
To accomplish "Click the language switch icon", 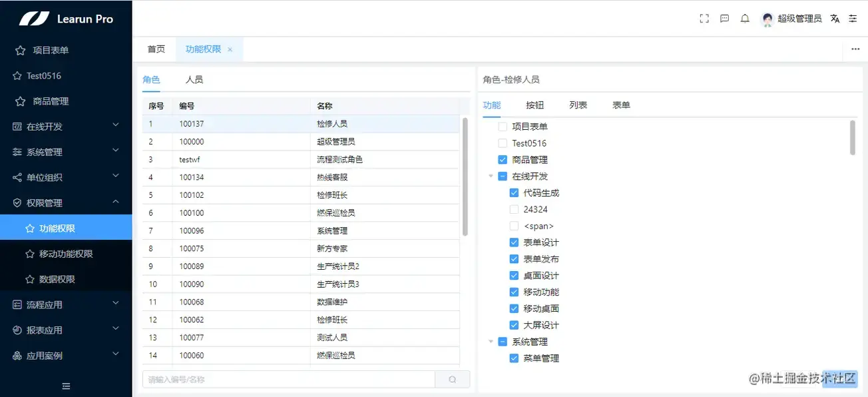I will pyautogui.click(x=835, y=19).
